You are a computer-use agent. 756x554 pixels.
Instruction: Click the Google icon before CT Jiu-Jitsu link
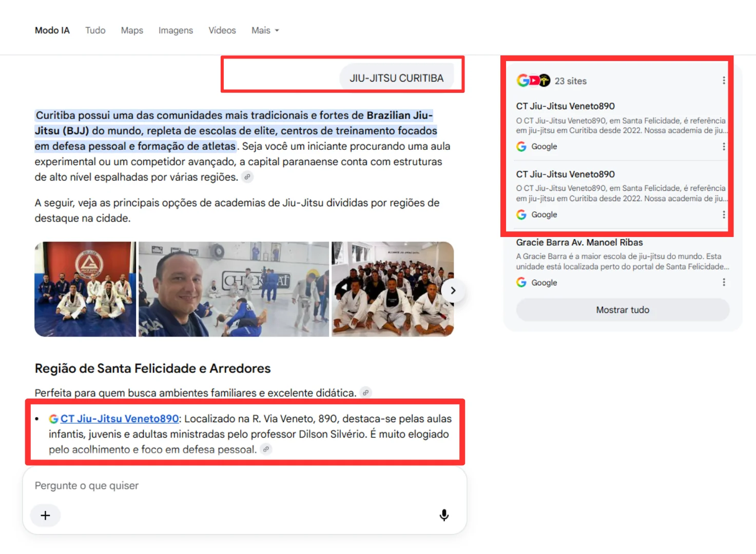pos(53,419)
